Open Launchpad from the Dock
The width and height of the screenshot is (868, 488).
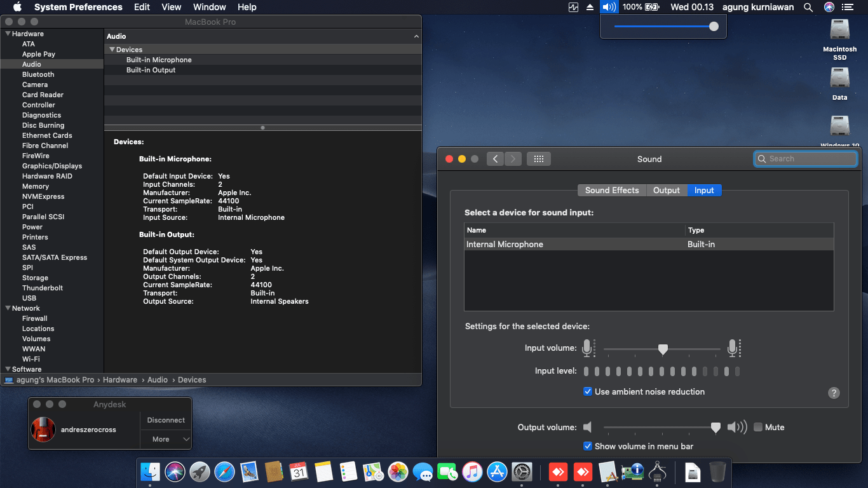200,471
